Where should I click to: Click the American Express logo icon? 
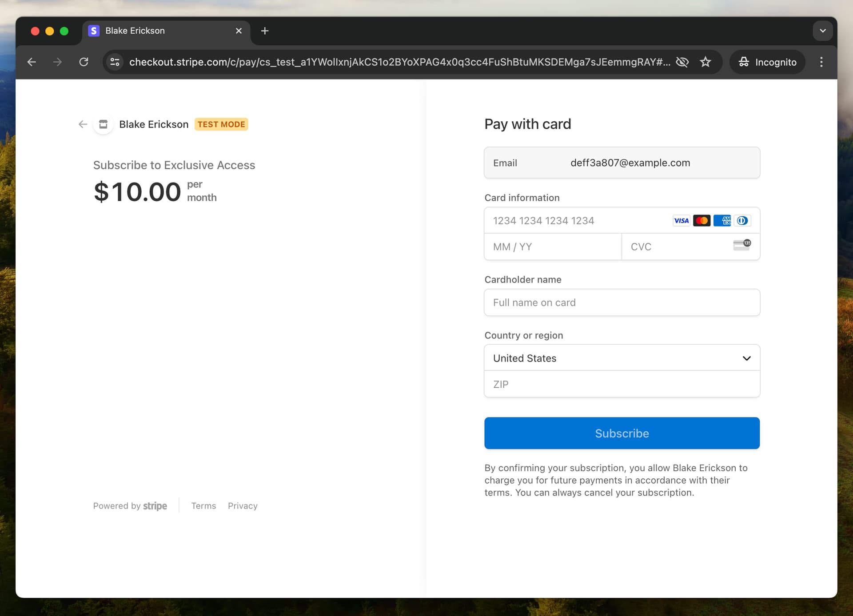coord(722,221)
